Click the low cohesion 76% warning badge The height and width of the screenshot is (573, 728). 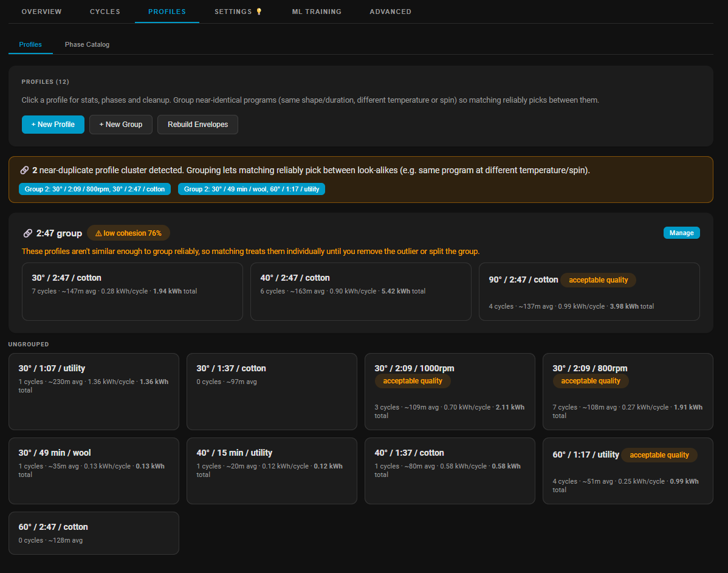pyautogui.click(x=128, y=233)
